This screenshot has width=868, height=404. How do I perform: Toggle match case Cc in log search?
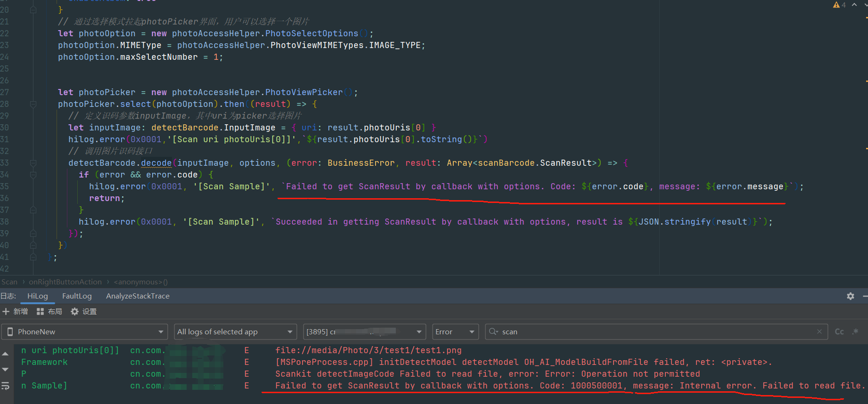point(839,331)
